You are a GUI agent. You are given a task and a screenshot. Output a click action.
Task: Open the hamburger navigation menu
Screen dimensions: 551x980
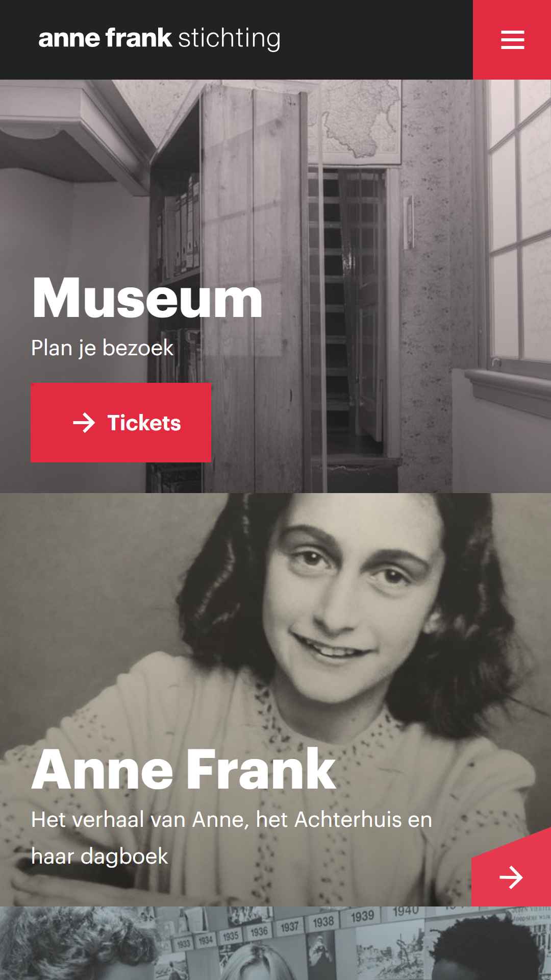(x=512, y=40)
